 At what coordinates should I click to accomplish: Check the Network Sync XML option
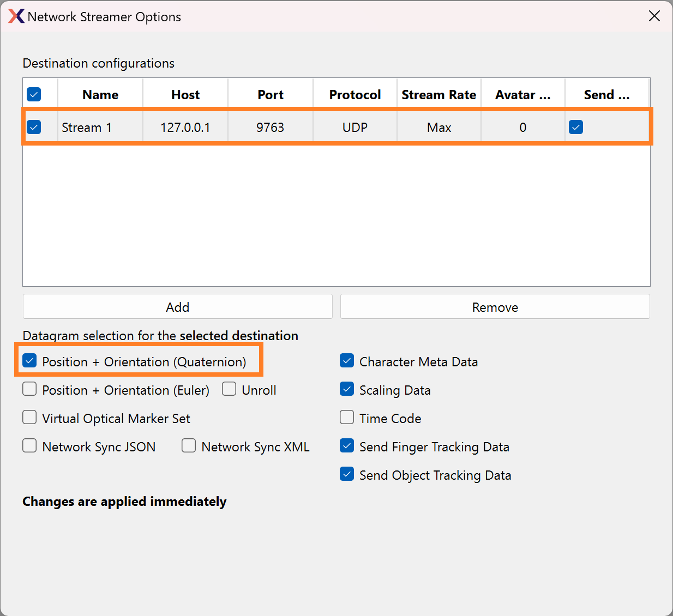[189, 446]
